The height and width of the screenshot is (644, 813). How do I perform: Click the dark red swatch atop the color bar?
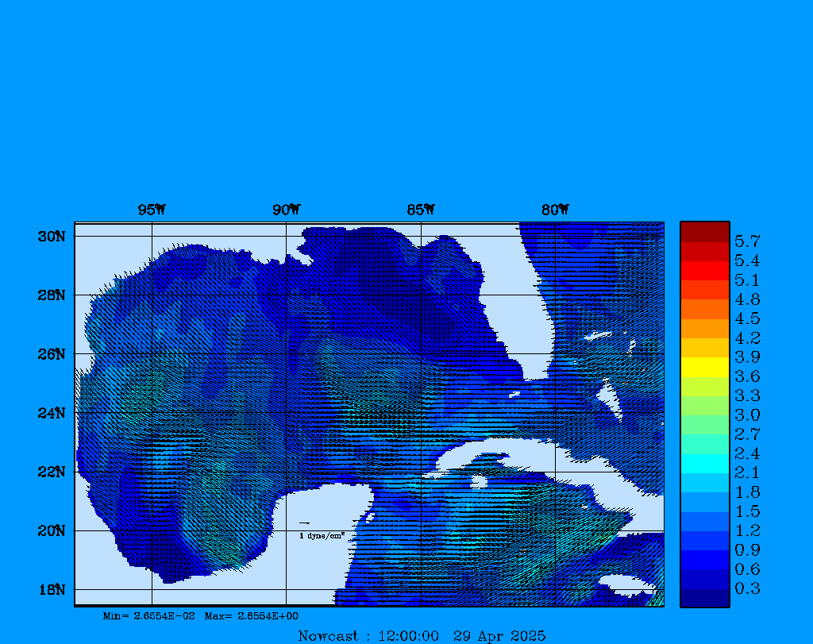(x=704, y=232)
